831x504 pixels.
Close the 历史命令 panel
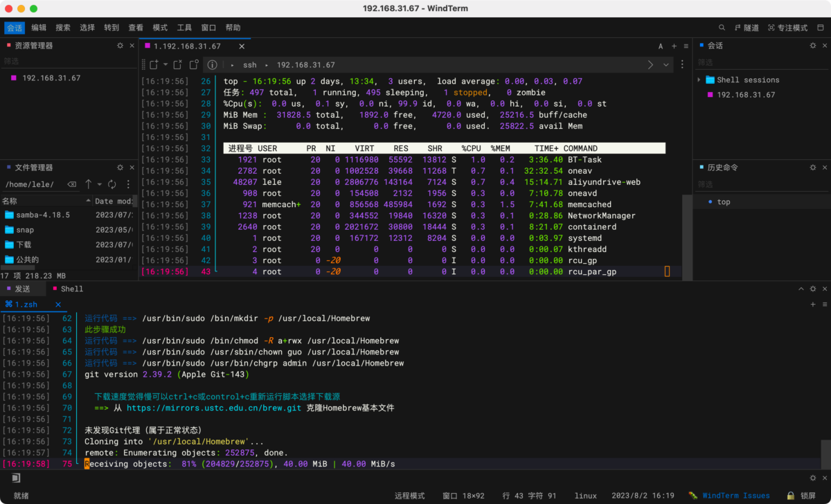coord(824,168)
